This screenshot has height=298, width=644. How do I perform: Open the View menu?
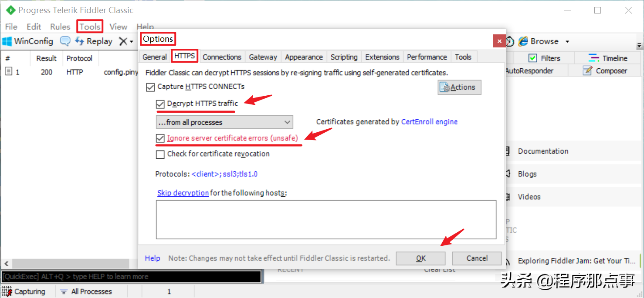point(118,27)
